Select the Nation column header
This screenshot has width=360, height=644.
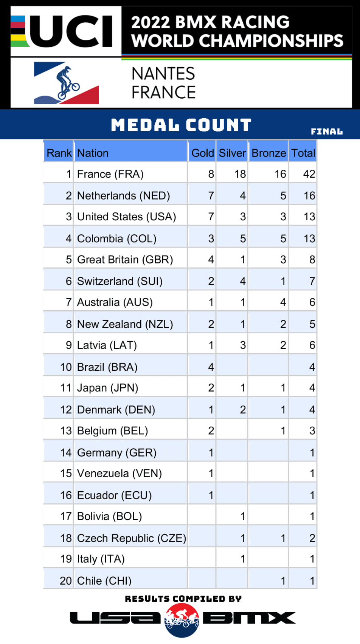coord(93,153)
